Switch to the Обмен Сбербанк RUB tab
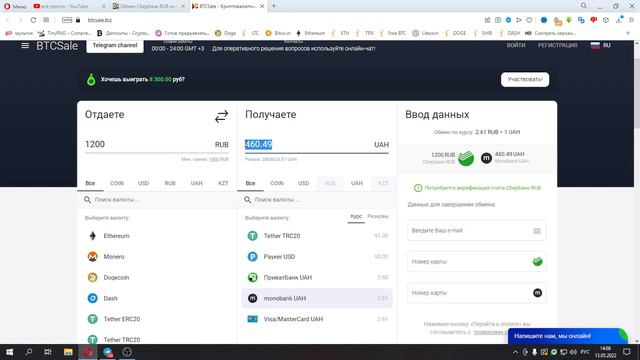 pos(148,6)
